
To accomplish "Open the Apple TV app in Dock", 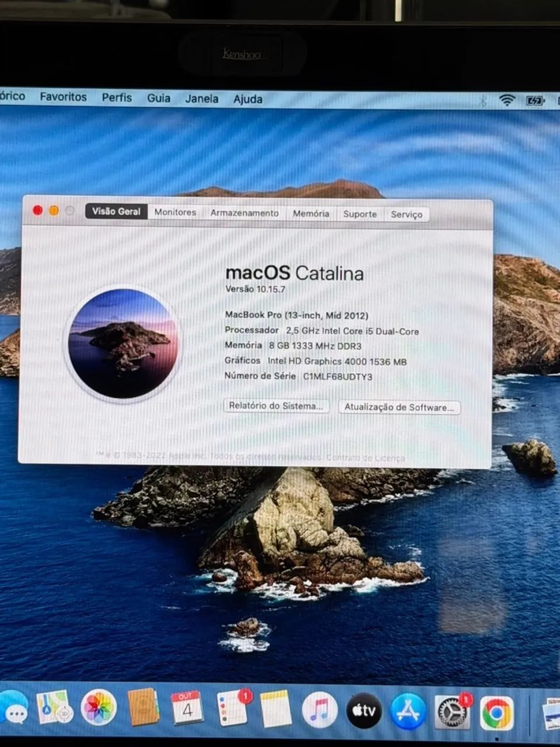I will [364, 711].
